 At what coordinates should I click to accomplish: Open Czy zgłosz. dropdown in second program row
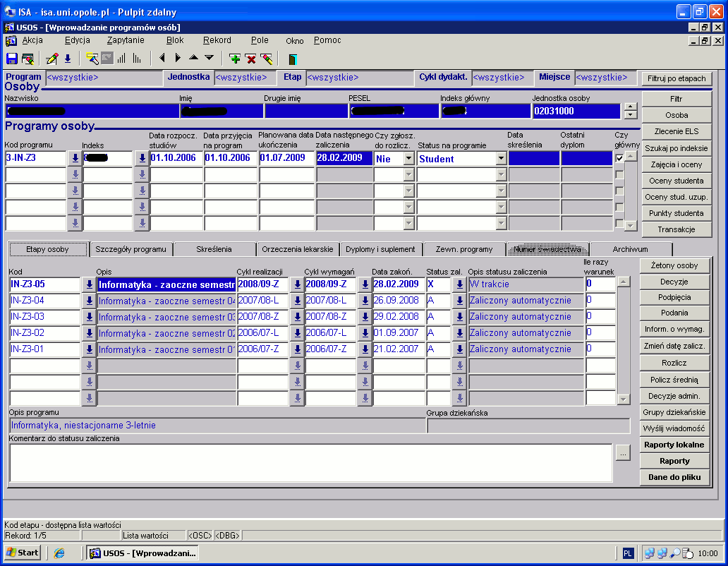[408, 174]
